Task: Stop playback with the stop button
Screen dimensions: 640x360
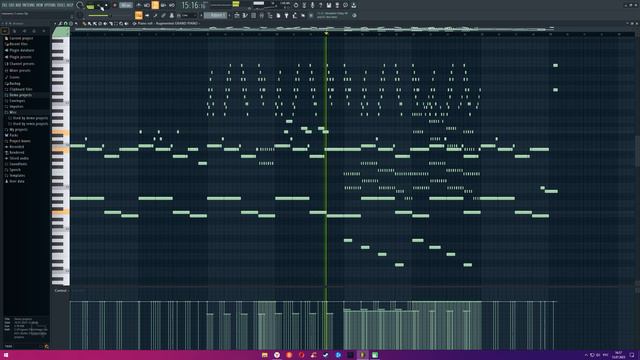Action: (107, 5)
